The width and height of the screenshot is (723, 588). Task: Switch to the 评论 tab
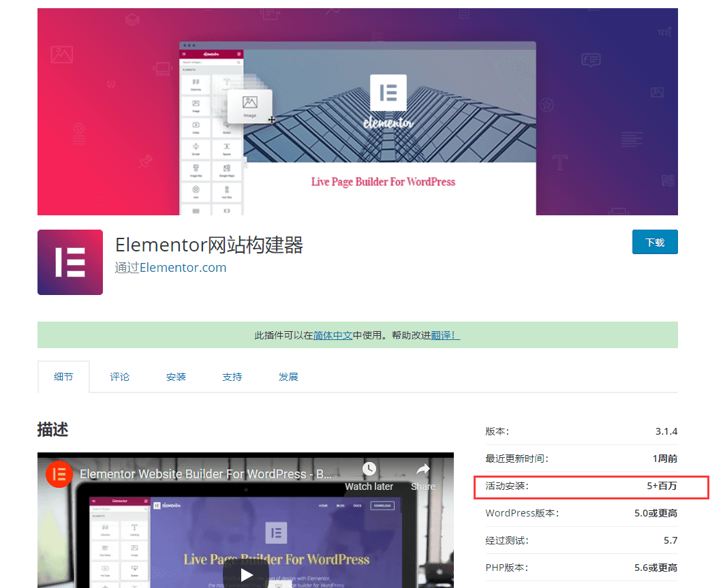(120, 377)
